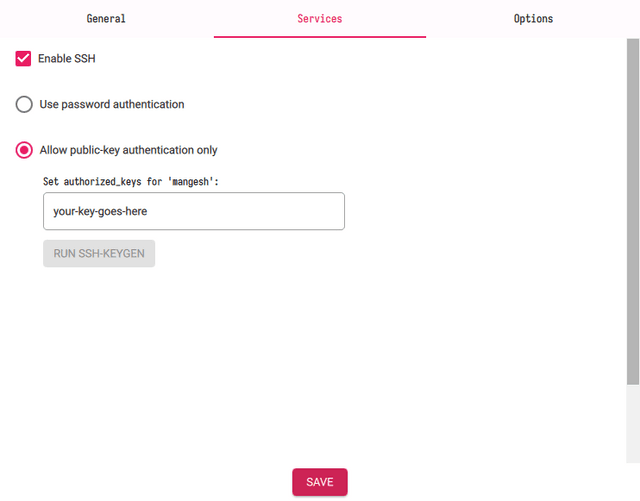The image size is (640, 501).
Task: Uncheck the Enable SSH checkbox
Action: click(24, 59)
